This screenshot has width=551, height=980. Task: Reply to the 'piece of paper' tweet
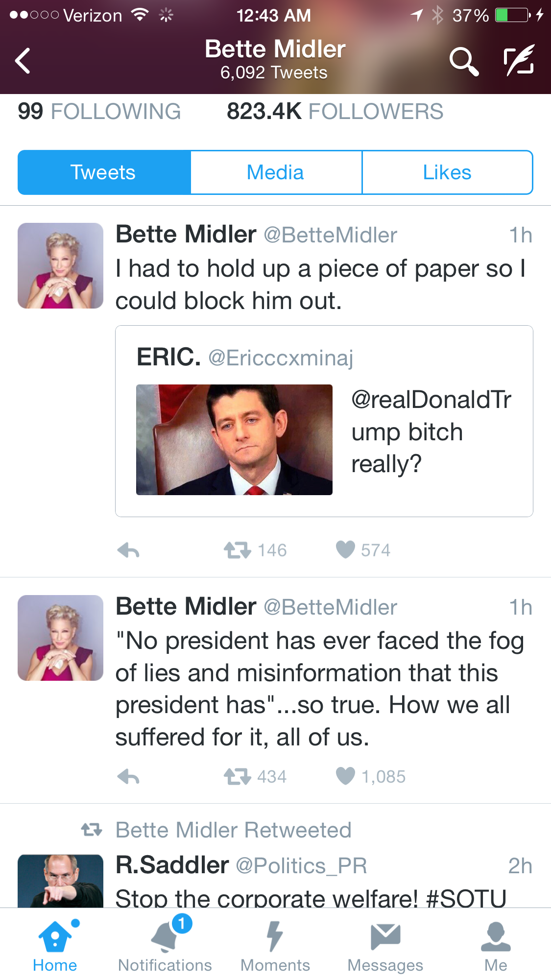click(129, 550)
